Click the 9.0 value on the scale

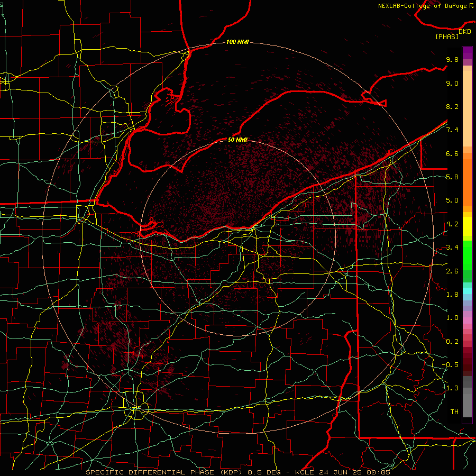[452, 83]
